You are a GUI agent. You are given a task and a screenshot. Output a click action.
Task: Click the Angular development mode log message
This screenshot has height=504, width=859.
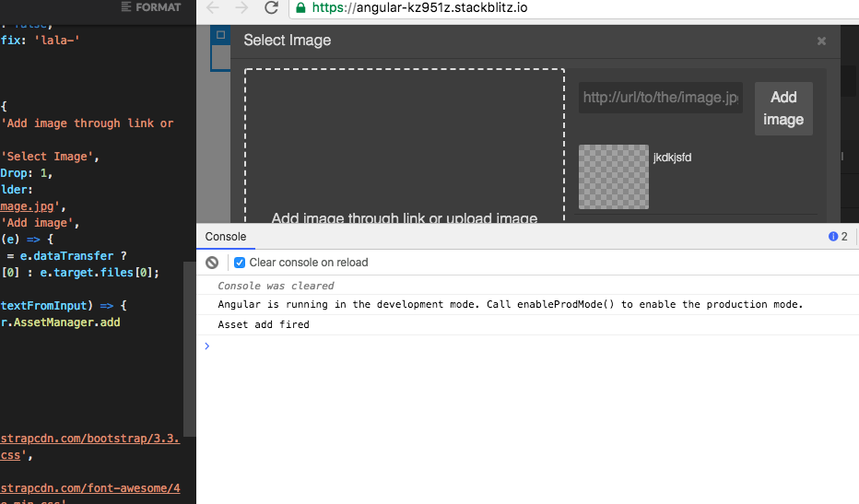pyautogui.click(x=510, y=304)
